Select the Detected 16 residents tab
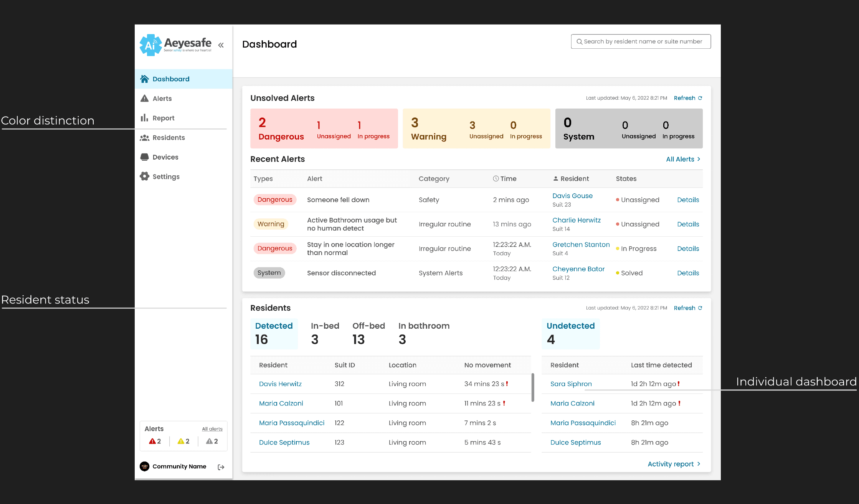 [274, 333]
